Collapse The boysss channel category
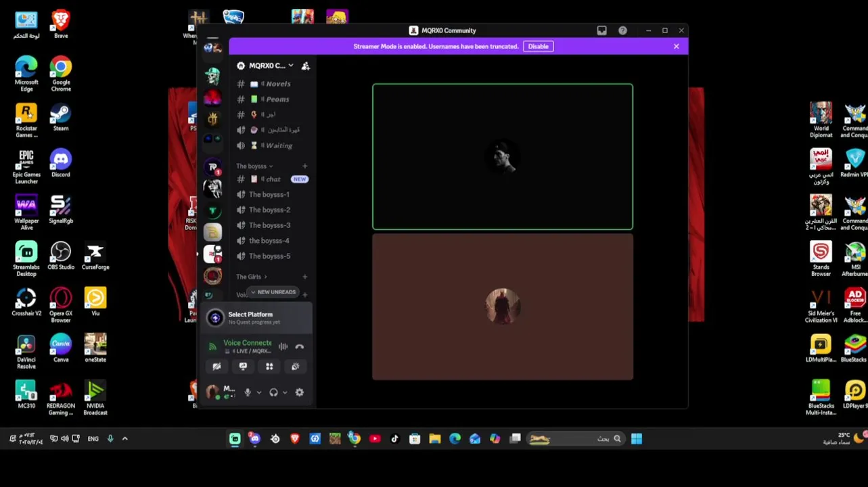The image size is (868, 487). point(254,166)
